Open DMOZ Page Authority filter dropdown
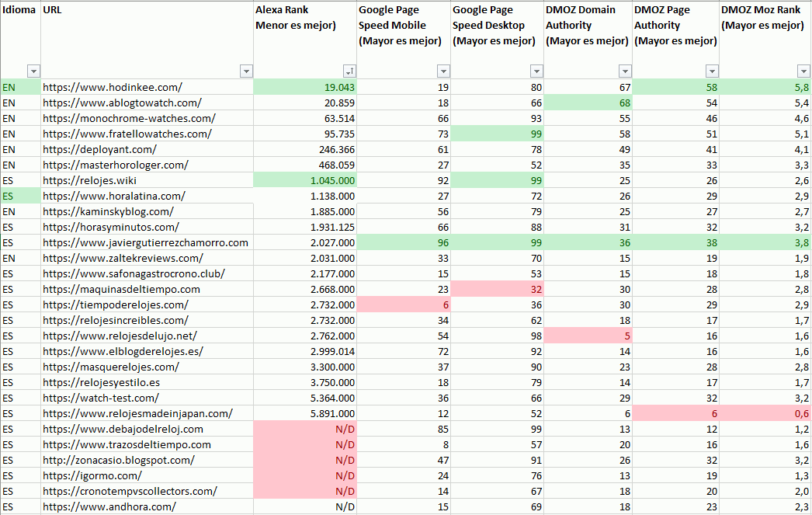This screenshot has height=515, width=812. 713,71
